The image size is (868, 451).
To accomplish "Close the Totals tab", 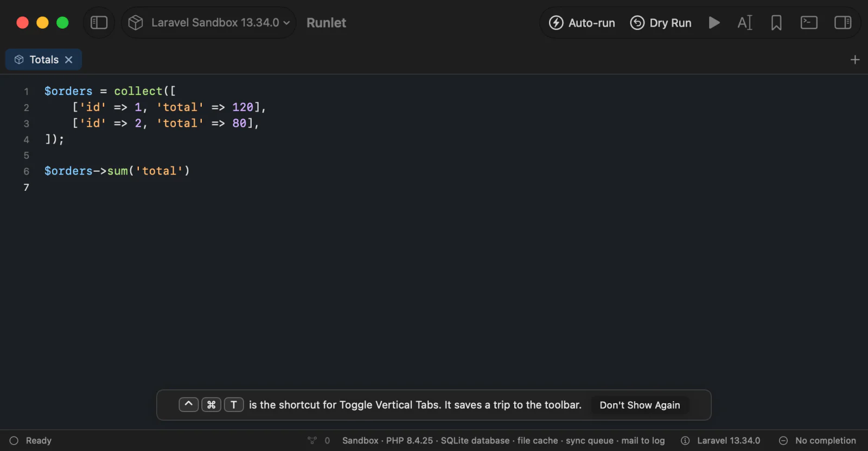I will [x=69, y=60].
